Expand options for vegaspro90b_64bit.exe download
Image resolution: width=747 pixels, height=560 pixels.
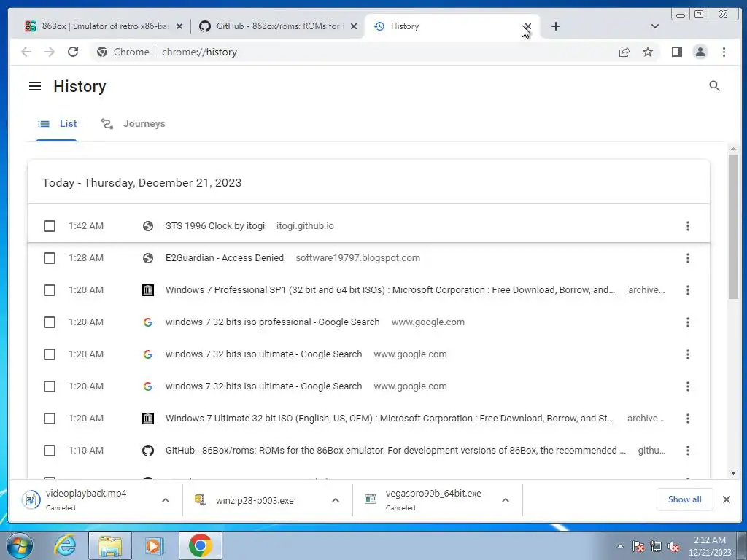click(x=506, y=500)
